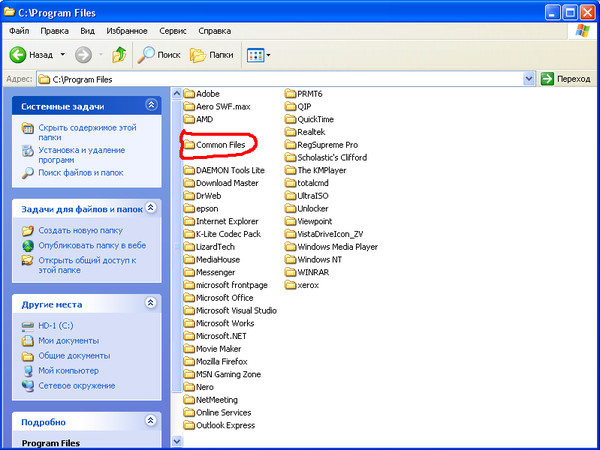Select the Internet Explorer folder icon
This screenshot has width=600, height=450.
tap(189, 221)
